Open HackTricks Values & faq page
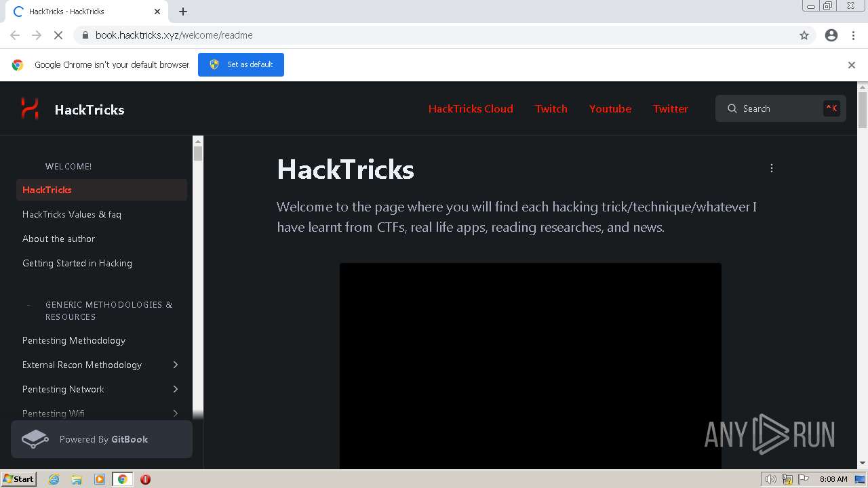Image resolution: width=868 pixels, height=488 pixels. click(102, 214)
